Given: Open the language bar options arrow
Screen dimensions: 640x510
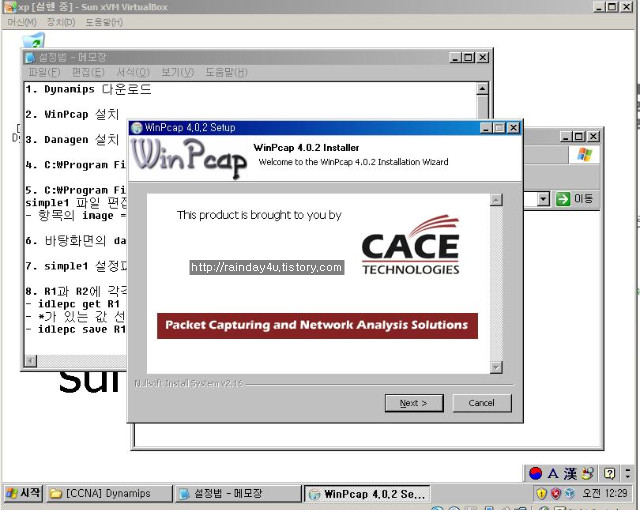Looking at the screenshot, I should 628,474.
